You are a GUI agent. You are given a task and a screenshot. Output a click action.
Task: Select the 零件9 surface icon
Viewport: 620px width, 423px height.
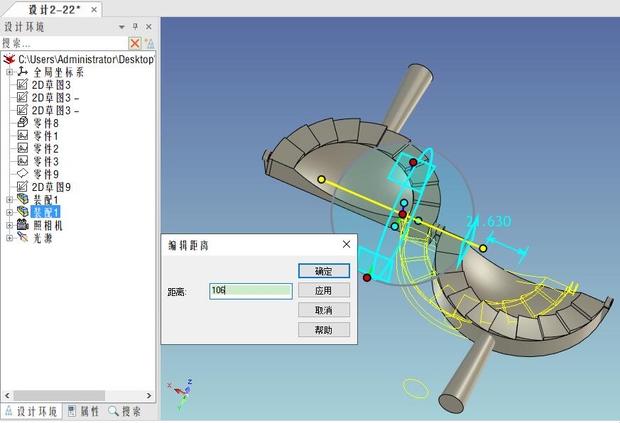pos(23,173)
